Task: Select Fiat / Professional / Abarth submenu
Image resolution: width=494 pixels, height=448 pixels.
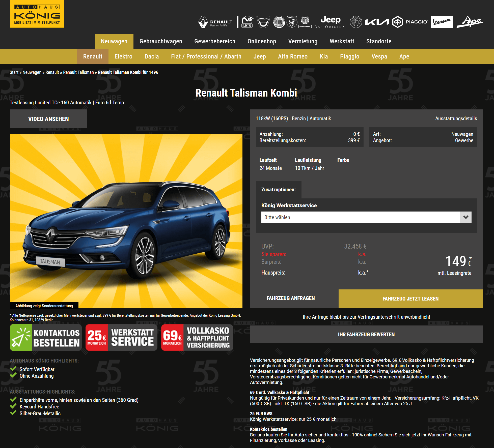Action: [x=206, y=56]
